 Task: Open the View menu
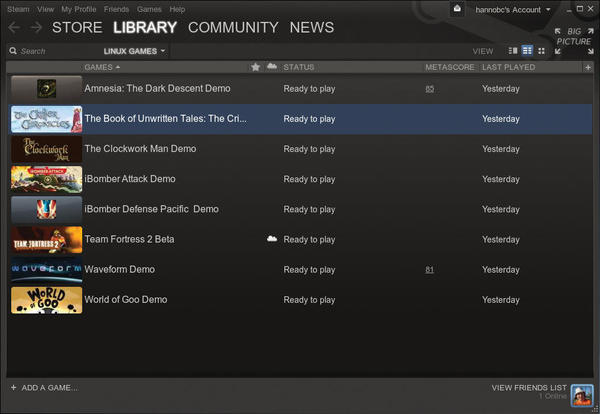(x=45, y=9)
